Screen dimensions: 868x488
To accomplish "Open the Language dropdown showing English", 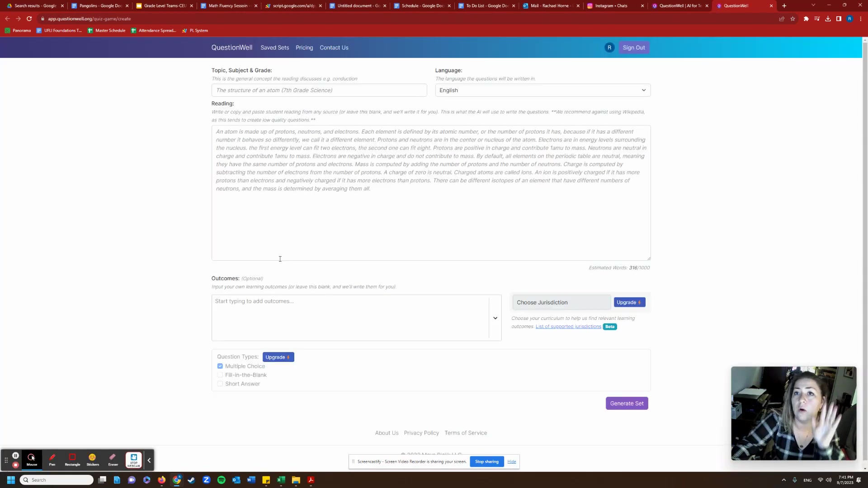I will (542, 90).
